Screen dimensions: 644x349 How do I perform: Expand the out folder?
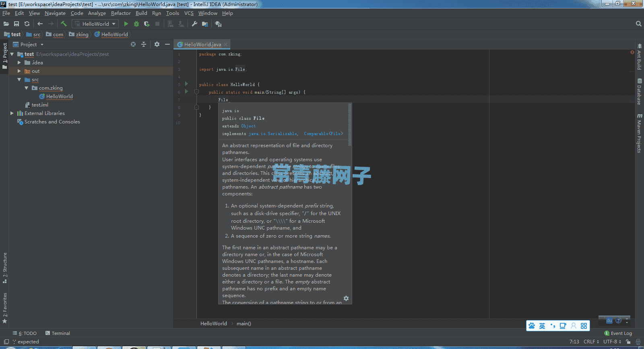tap(19, 71)
